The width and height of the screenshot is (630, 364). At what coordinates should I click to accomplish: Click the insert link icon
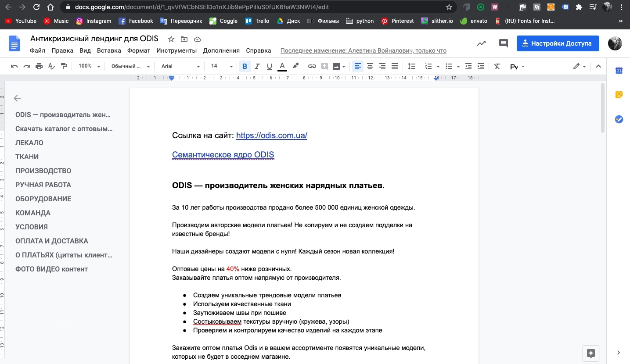coord(312,66)
